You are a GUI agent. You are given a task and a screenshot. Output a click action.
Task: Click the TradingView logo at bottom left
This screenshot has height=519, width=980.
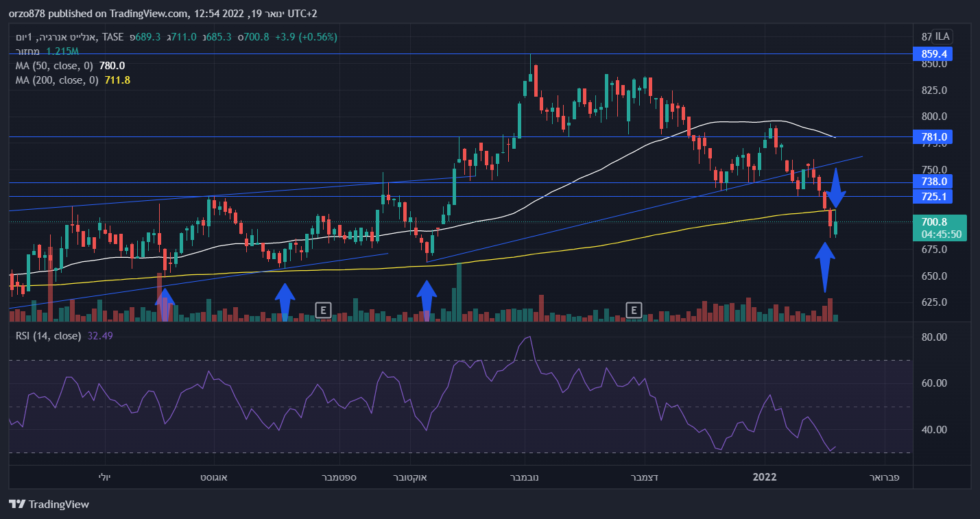pyautogui.click(x=49, y=505)
